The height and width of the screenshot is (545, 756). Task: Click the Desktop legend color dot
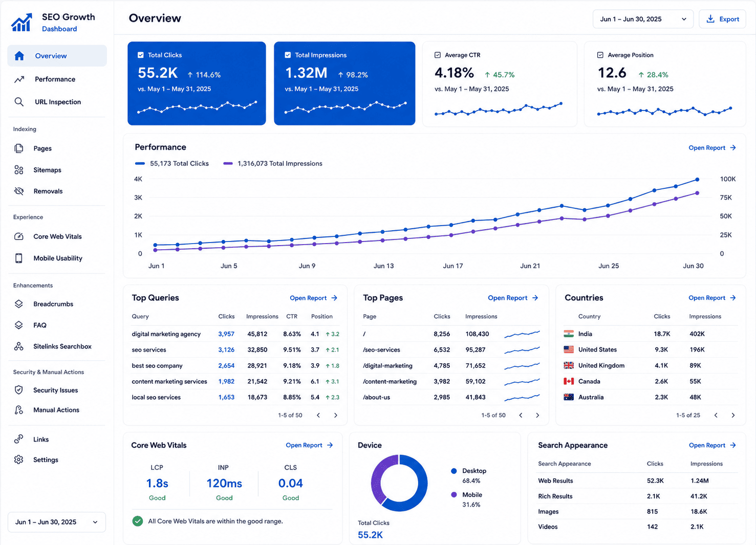454,471
